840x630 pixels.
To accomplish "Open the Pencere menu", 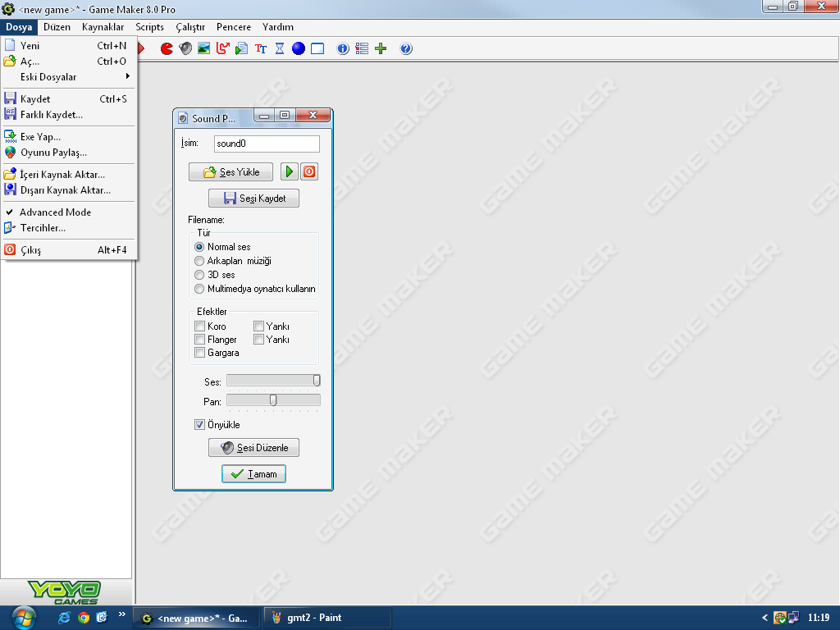I will 234,27.
